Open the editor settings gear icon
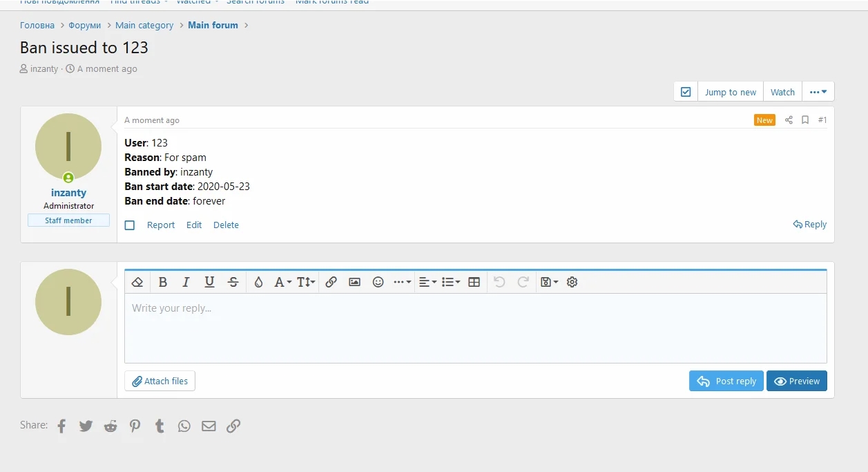This screenshot has height=472, width=868. (x=572, y=282)
